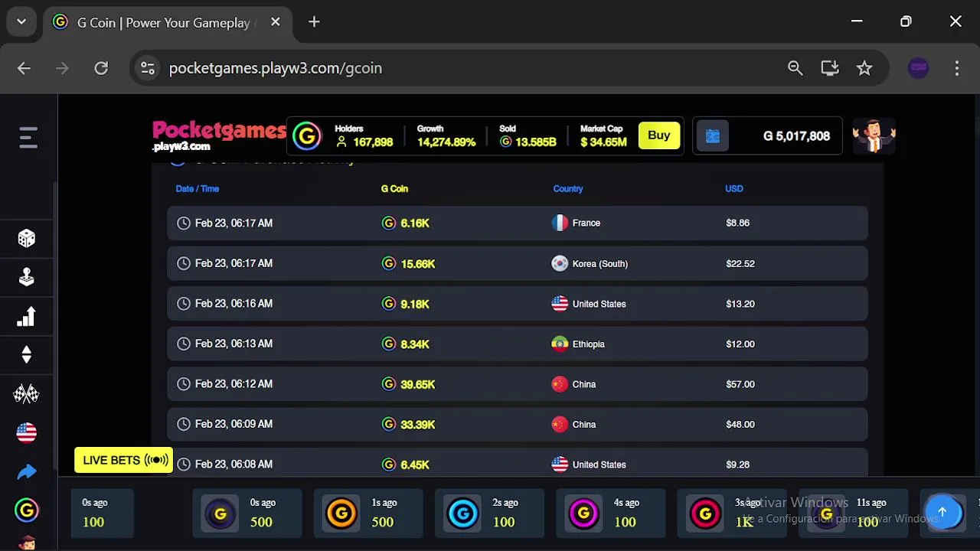Screen dimensions: 980x551
Task: Click the Market Cap $34.65M stat
Action: (603, 136)
